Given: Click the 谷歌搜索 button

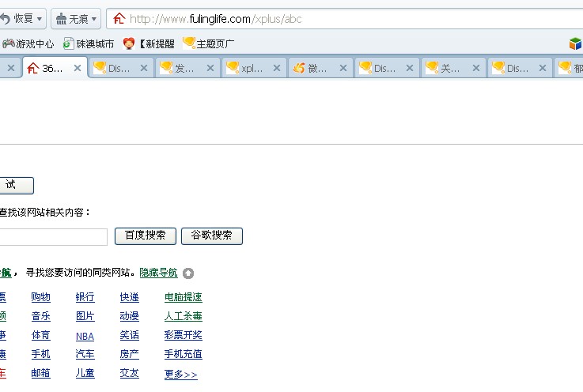Looking at the screenshot, I should pyautogui.click(x=212, y=236).
